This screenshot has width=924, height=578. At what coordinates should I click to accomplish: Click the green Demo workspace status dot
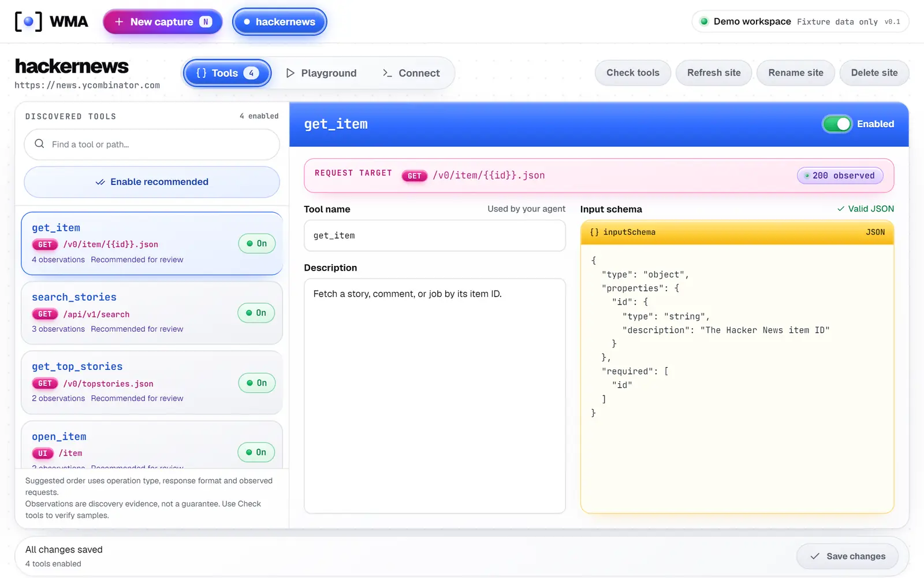[x=704, y=21]
